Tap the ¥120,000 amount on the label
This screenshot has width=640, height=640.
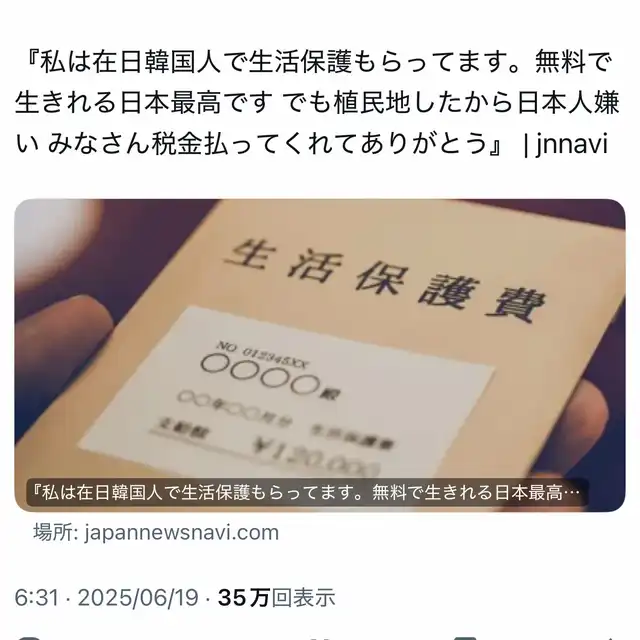pyautogui.click(x=314, y=456)
